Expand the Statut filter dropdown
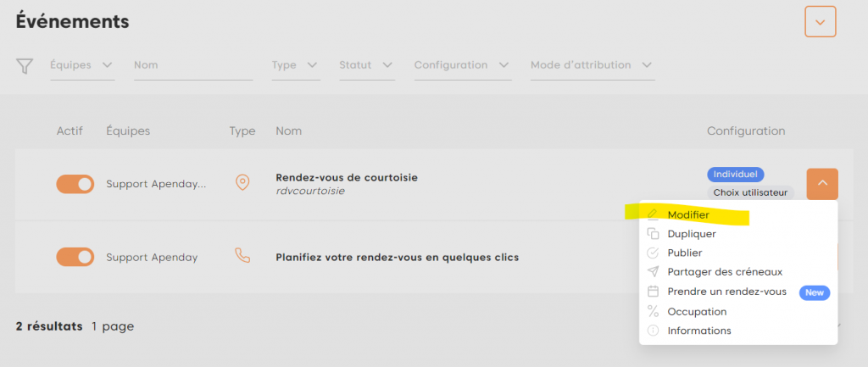The height and width of the screenshot is (367, 868). (x=366, y=65)
